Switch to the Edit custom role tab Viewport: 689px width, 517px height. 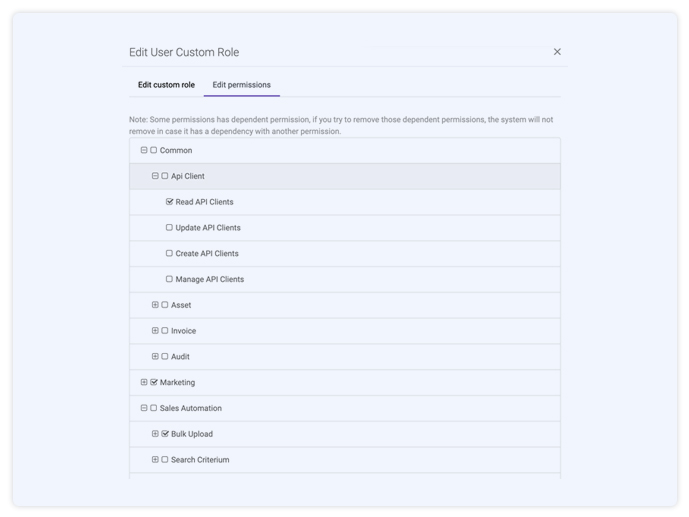pyautogui.click(x=166, y=85)
